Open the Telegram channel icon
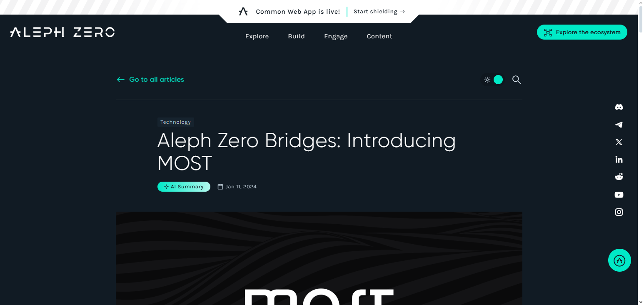 (619, 125)
